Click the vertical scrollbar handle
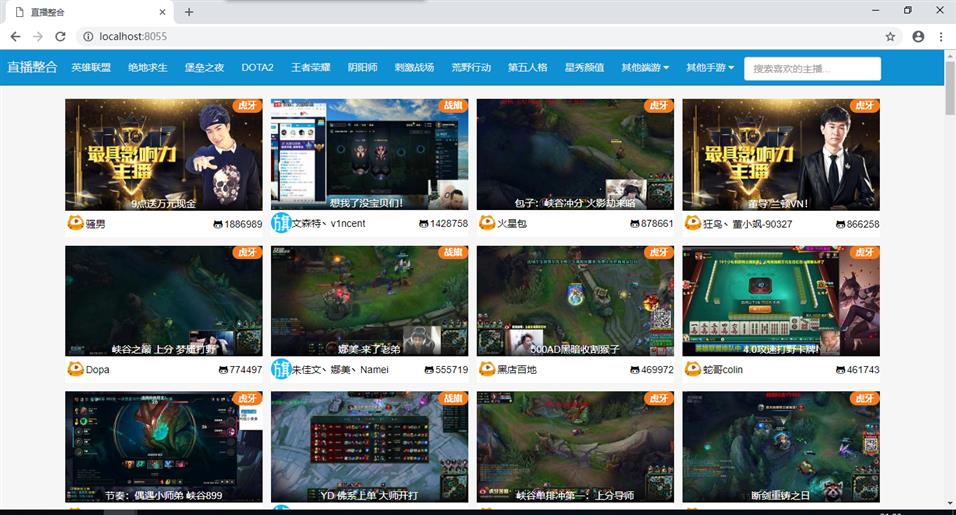Screen dimensions: 956x515 pos(950,88)
